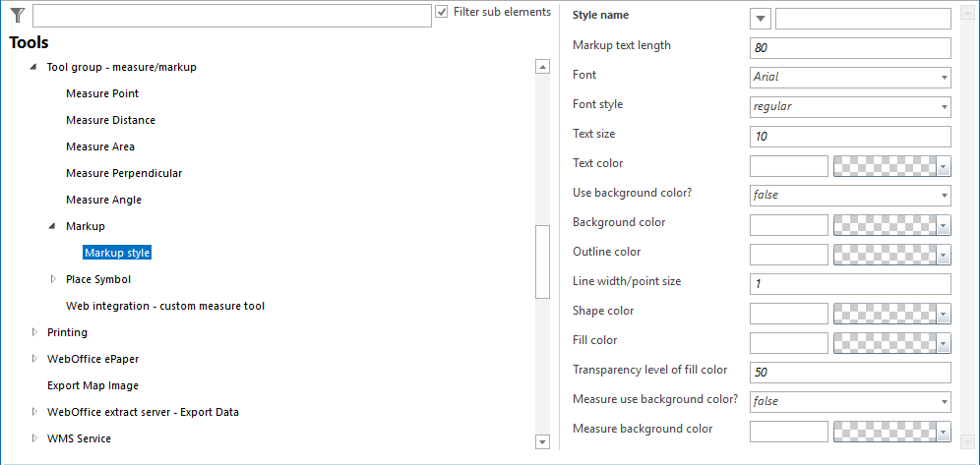The height and width of the screenshot is (465, 980).
Task: Select Measure Perpendicular tree item
Action: (x=124, y=173)
